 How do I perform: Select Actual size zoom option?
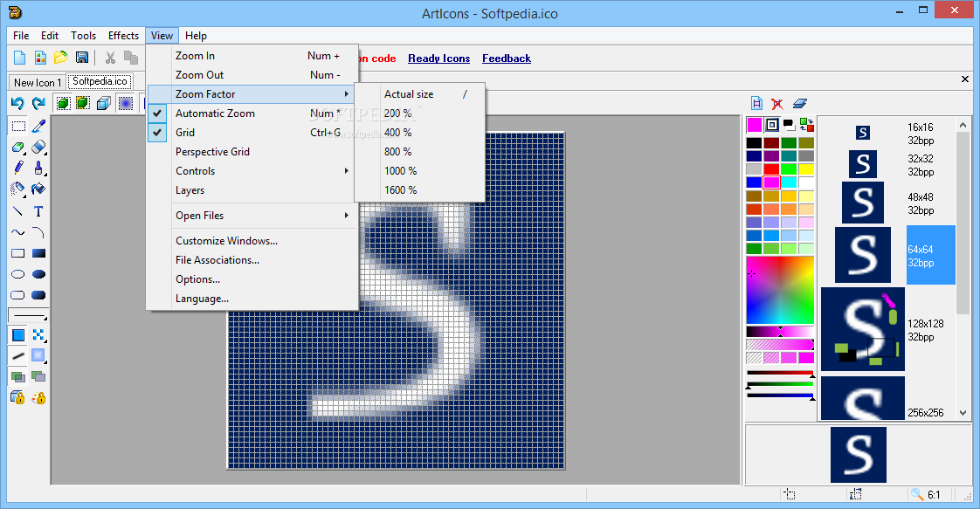click(x=420, y=93)
